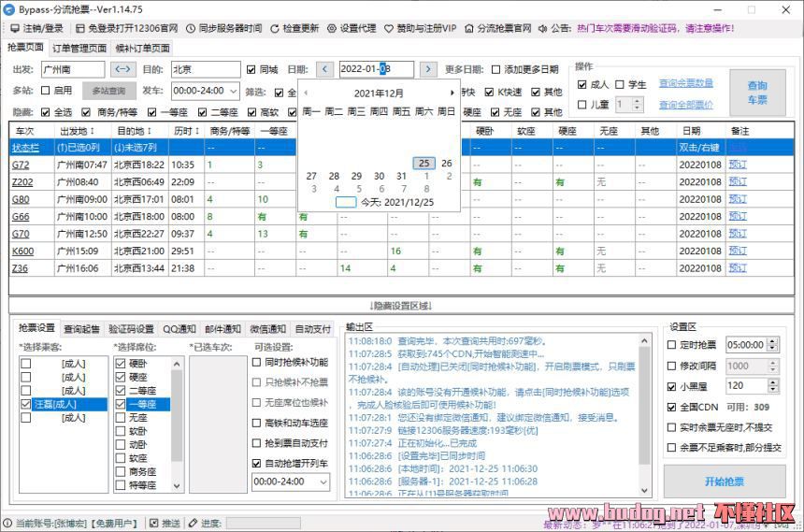
Task: Click the 查询余票数量 link
Action: [685, 83]
